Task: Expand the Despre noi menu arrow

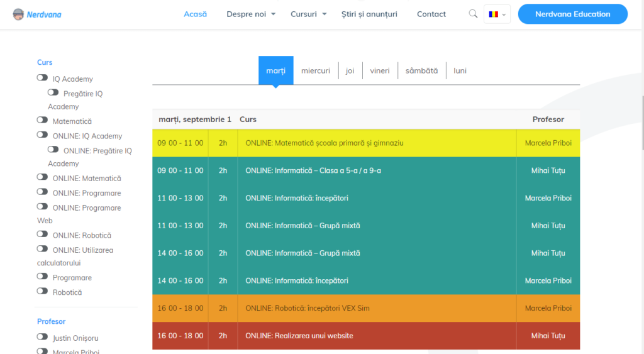Action: [273, 14]
